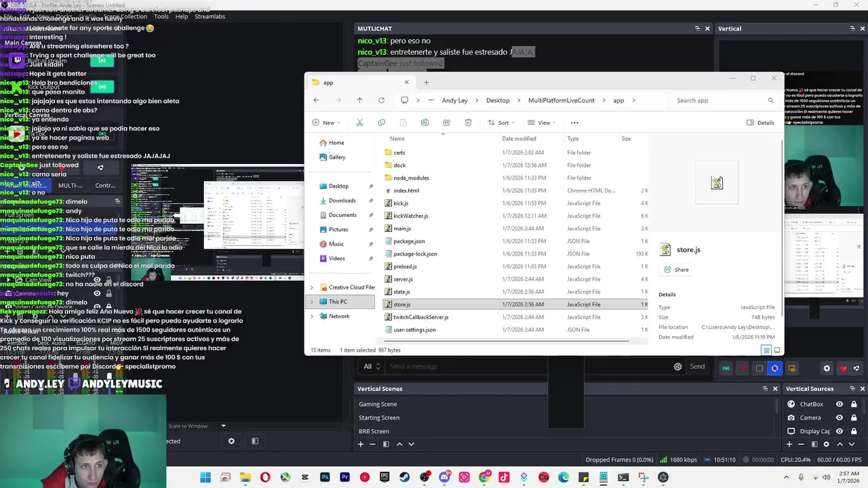
Task: Click the Delete trash icon in Explorer
Action: [468, 123]
